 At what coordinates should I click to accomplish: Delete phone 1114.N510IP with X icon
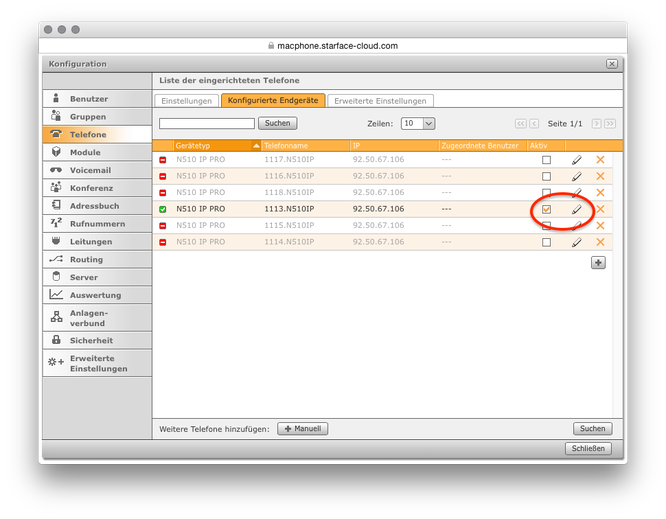pos(600,242)
